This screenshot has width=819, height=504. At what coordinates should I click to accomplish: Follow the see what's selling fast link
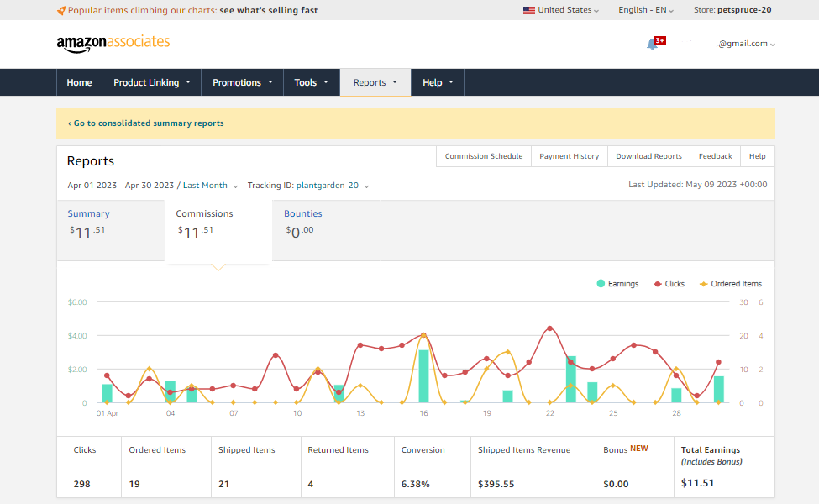coord(269,10)
